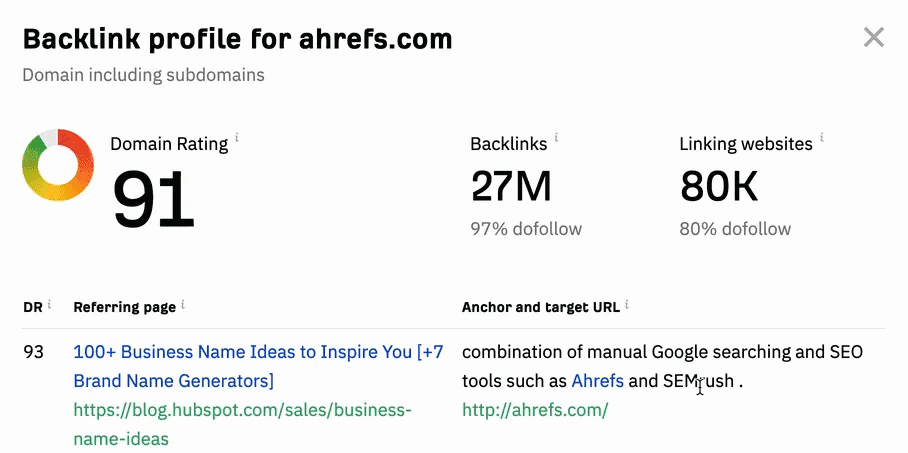Viewport: 908px width, 453px height.
Task: Click the 27M backlinks figure
Action: [511, 186]
